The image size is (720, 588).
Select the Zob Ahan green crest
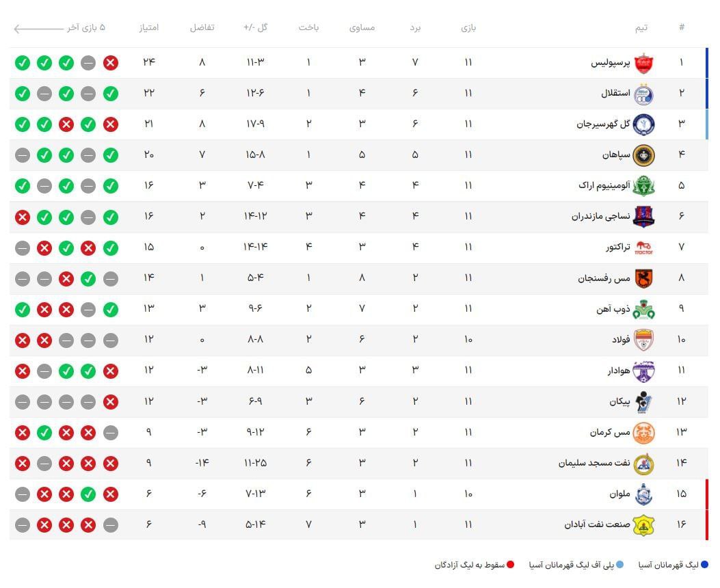(644, 310)
